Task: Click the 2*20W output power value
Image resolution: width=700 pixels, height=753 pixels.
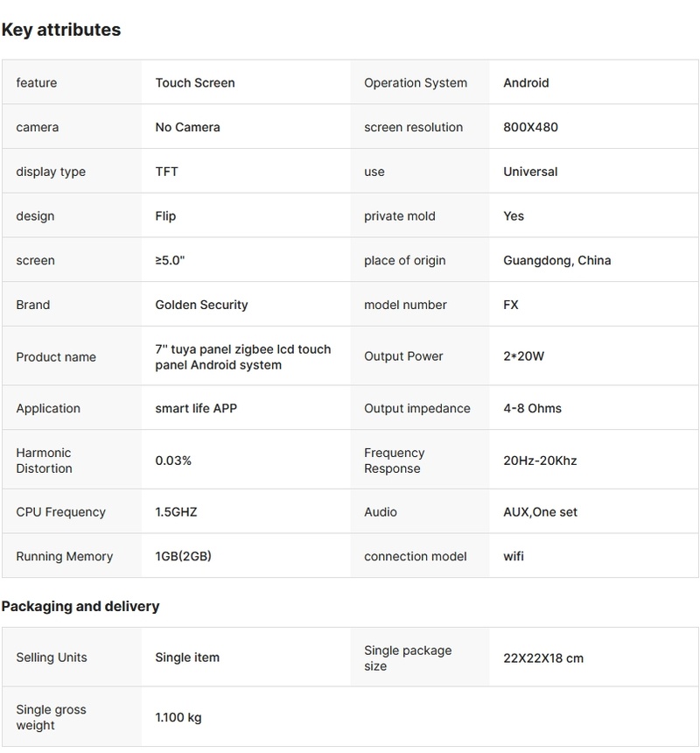Action: (x=525, y=356)
